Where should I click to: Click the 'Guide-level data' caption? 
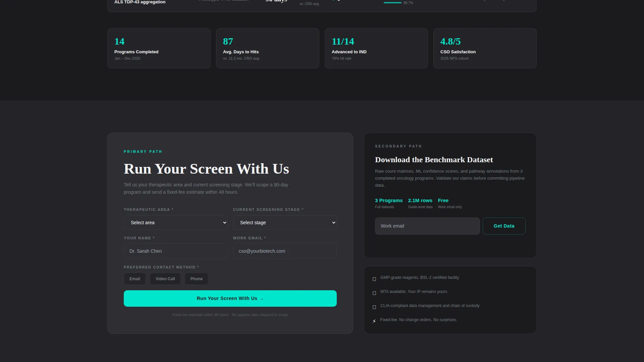click(420, 207)
